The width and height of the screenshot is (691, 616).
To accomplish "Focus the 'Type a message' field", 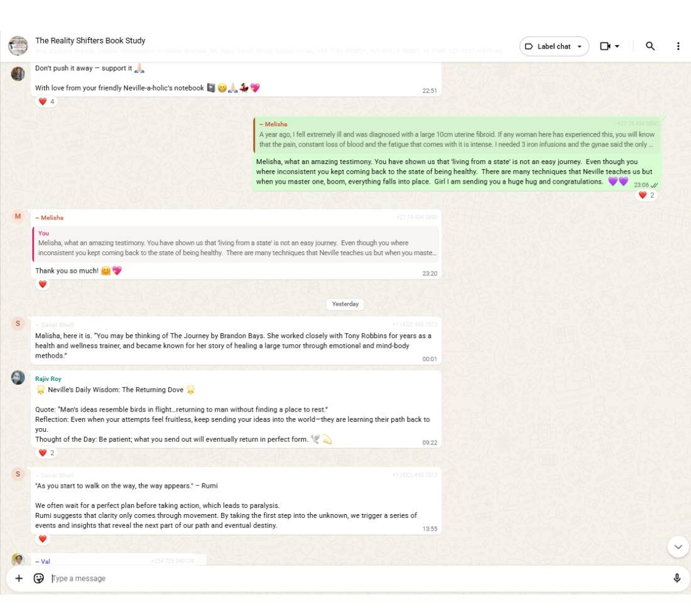I will point(357,578).
